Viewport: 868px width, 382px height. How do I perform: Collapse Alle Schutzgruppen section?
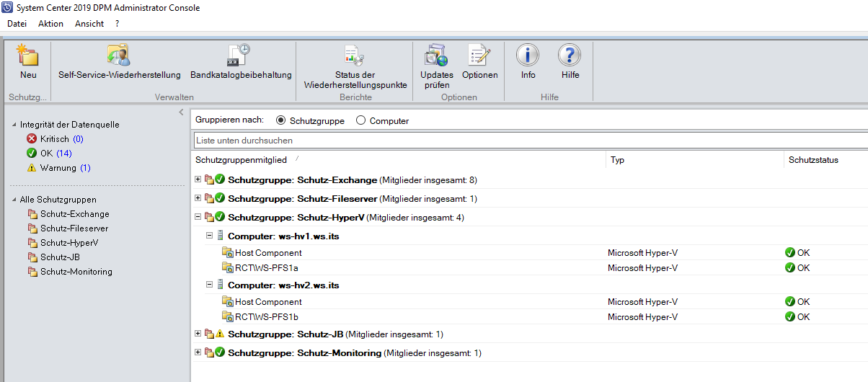[x=14, y=200]
